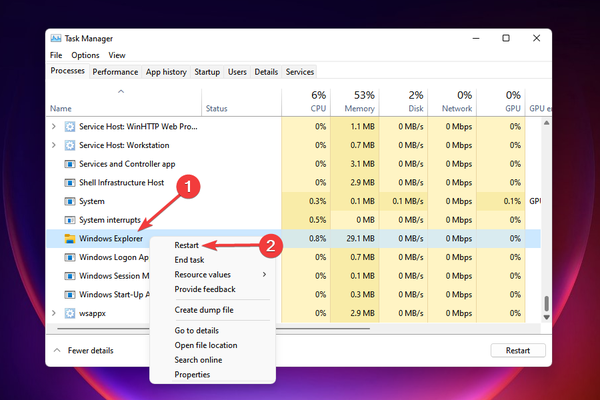Click the Restart button at bottom right
Screen dimensions: 600x400
click(518, 350)
